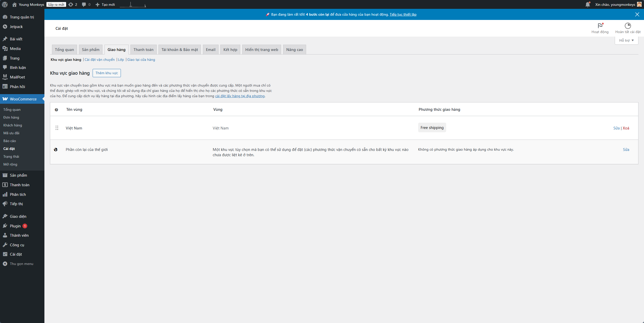Delete Việt Nam zone via Xoá

tap(626, 128)
